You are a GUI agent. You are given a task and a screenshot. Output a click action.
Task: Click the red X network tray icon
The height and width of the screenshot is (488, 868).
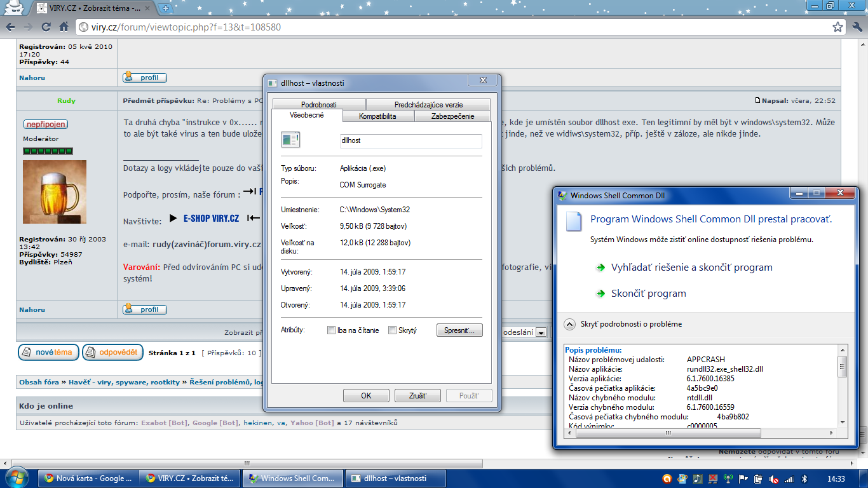coord(713,478)
